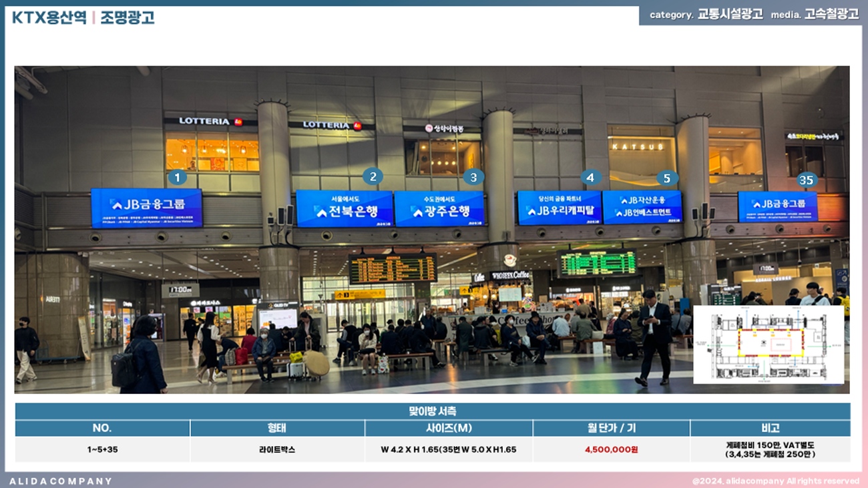Click the number 5 circle badge
This screenshot has width=868, height=488.
pyautogui.click(x=666, y=178)
